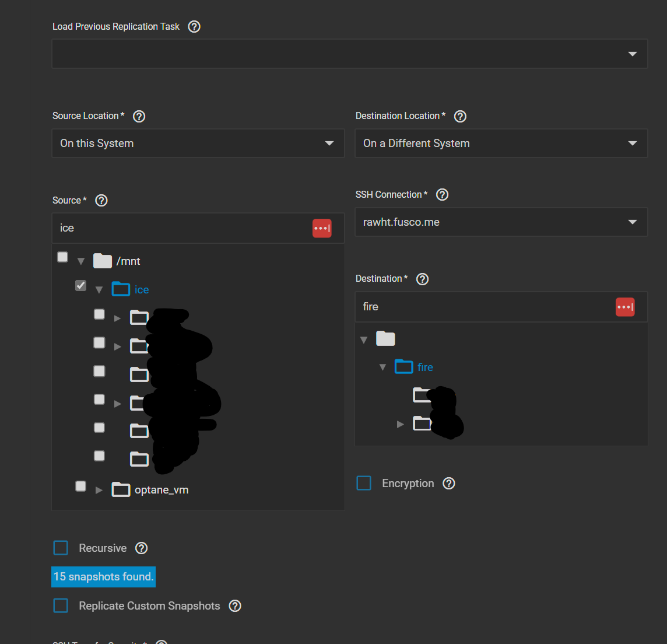Toggle the /mnt checkbox
The width and height of the screenshot is (667, 644).
(62, 257)
